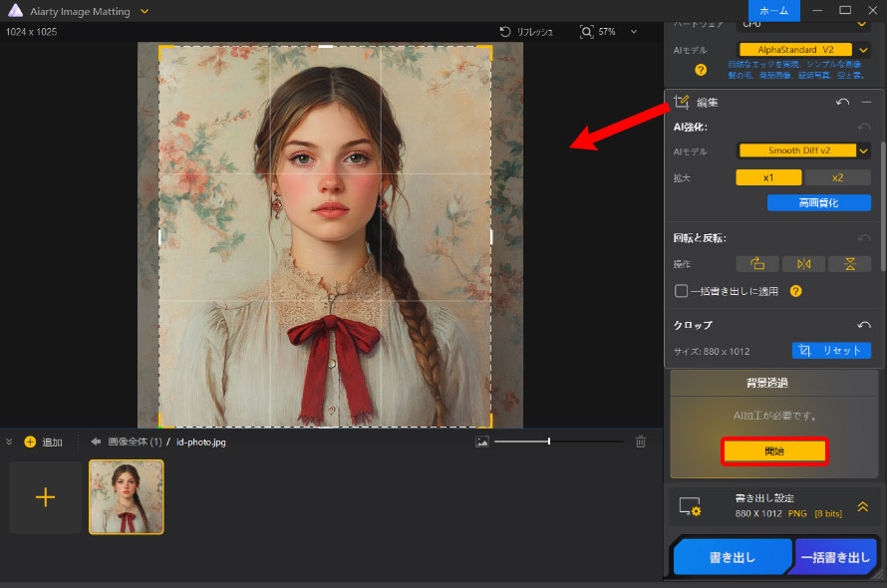Click the export settings monitor-gear icon

(x=689, y=507)
